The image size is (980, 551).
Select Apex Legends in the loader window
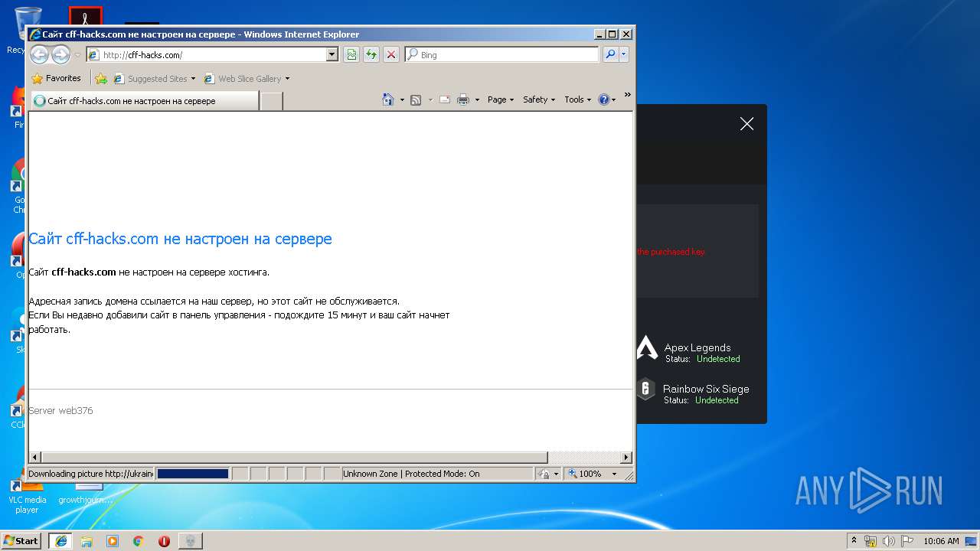(697, 347)
